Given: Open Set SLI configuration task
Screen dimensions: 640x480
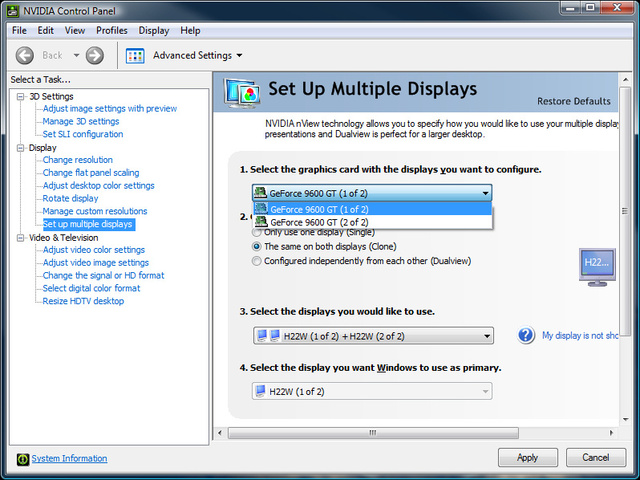Looking at the screenshot, I should pos(83,134).
